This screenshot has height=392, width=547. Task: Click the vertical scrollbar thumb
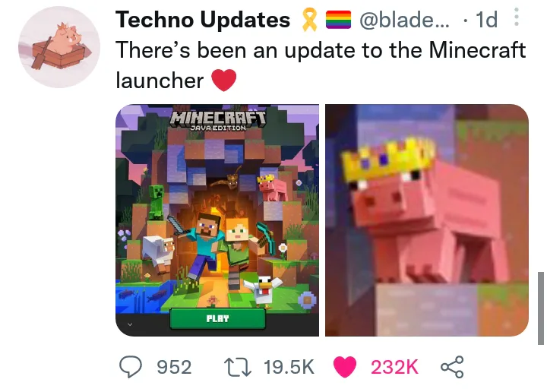541,308
